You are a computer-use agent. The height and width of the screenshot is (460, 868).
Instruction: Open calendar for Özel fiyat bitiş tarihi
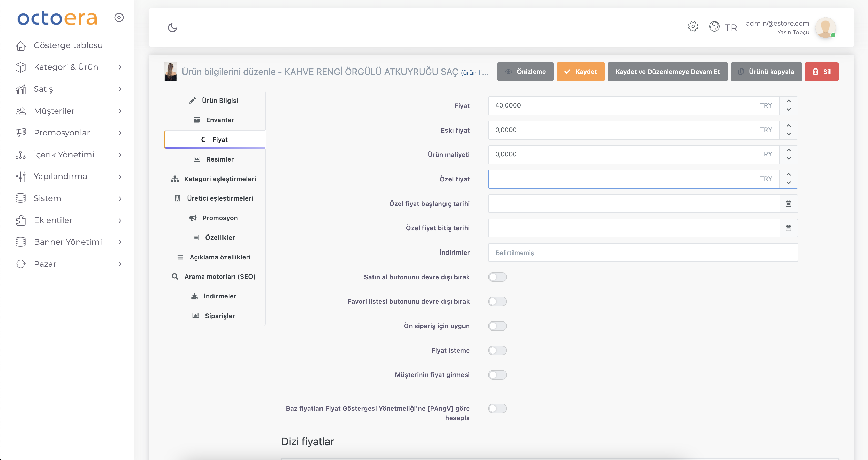788,228
